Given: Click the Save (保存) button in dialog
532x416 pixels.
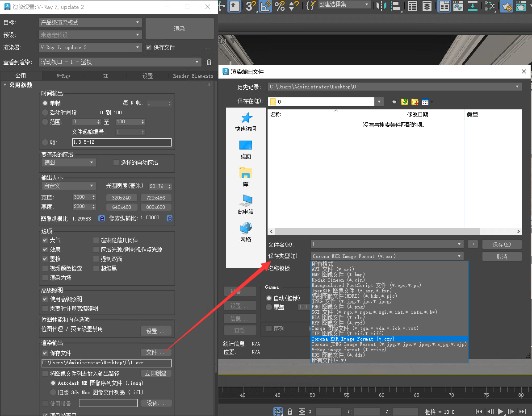Looking at the screenshot, I should click(x=502, y=245).
